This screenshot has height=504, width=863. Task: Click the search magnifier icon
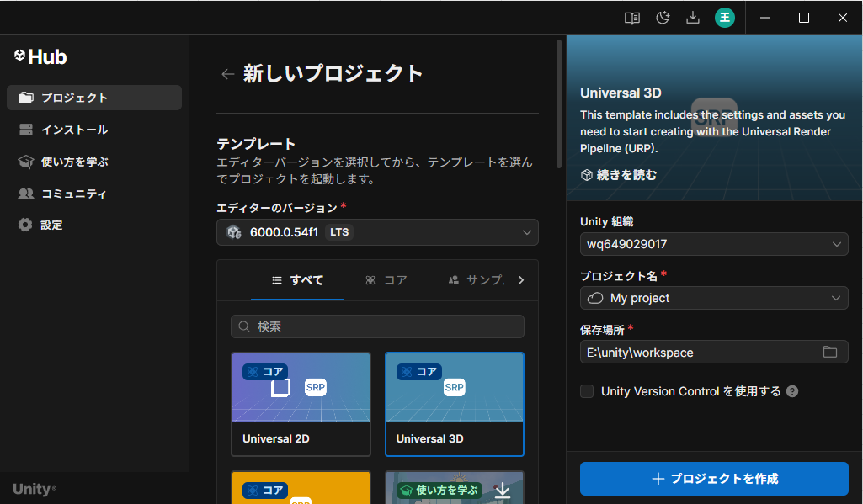pyautogui.click(x=244, y=326)
